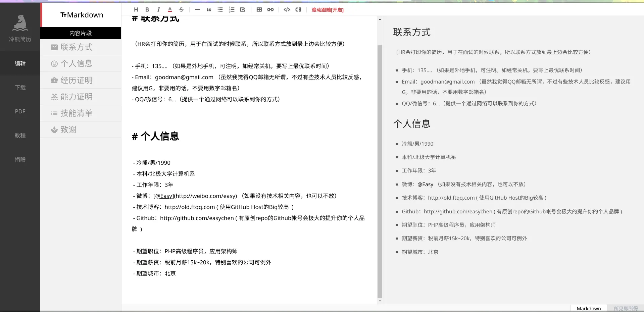Click the envelope icon beside 联系方式
Viewport: 644px width, 312px height.
click(54, 47)
